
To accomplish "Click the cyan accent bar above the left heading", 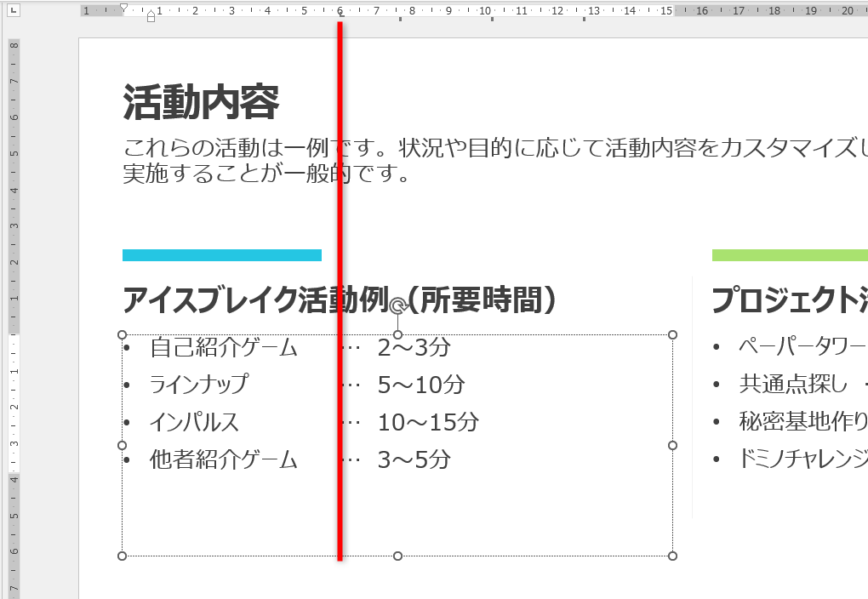I will (221, 254).
